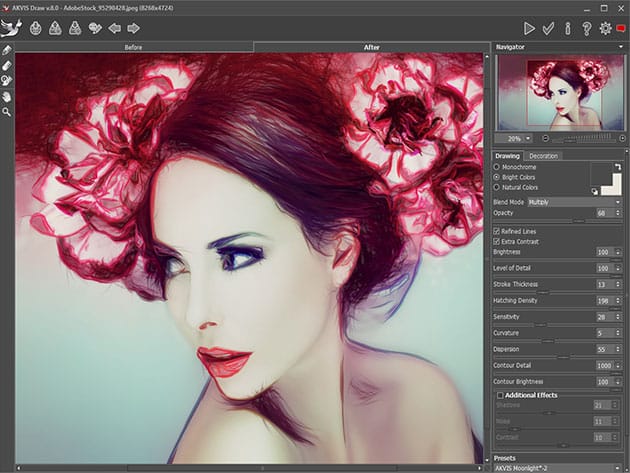Screen dimensions: 630x473
Task: Select the Hand pan tool
Action: point(7,96)
